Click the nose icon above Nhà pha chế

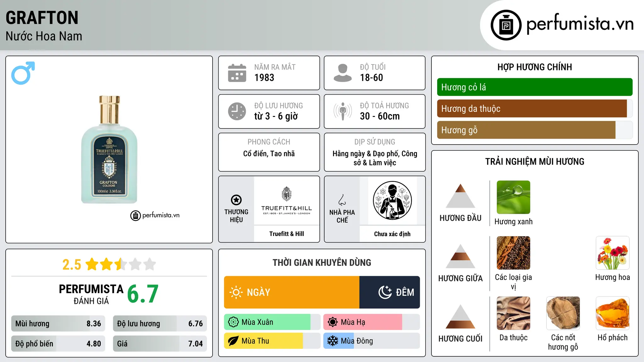342,200
